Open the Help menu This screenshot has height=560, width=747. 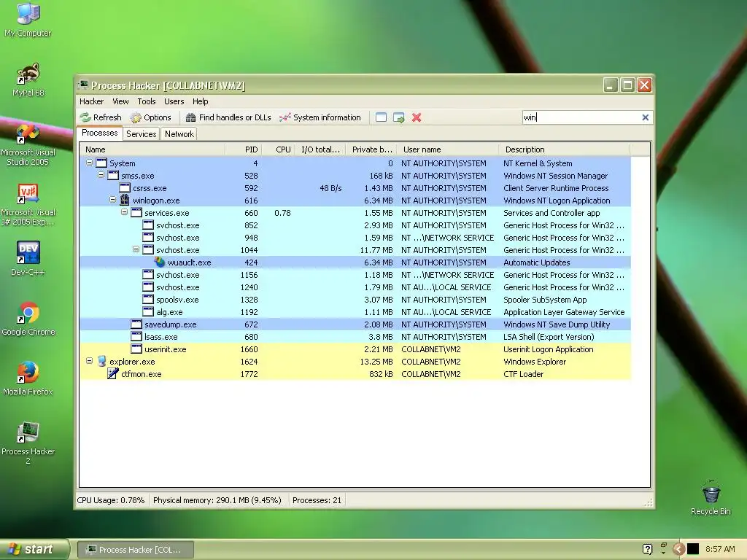click(x=200, y=101)
